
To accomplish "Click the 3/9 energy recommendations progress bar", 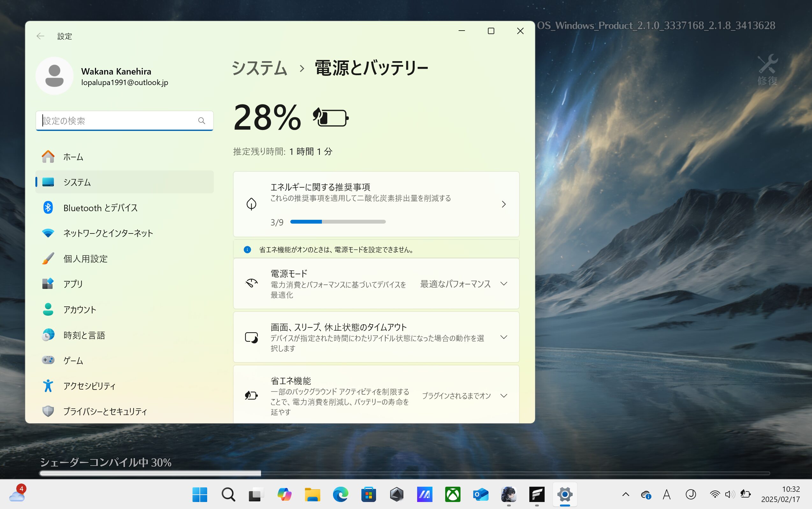I will tap(337, 222).
